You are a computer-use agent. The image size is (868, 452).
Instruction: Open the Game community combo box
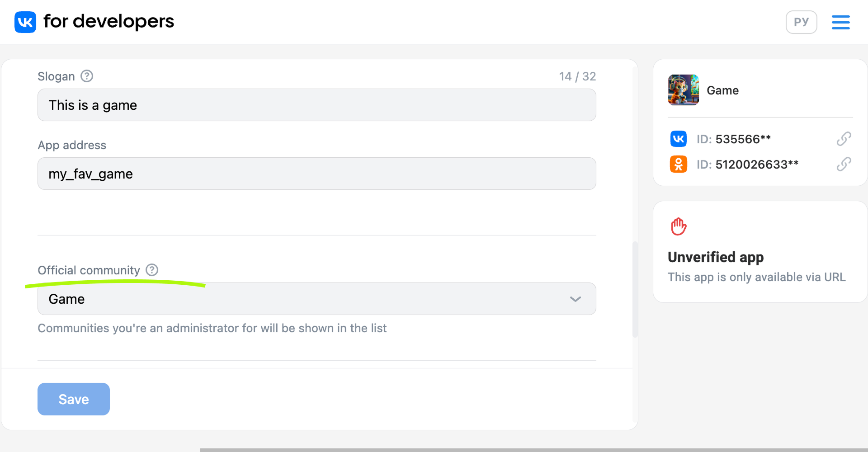point(316,299)
